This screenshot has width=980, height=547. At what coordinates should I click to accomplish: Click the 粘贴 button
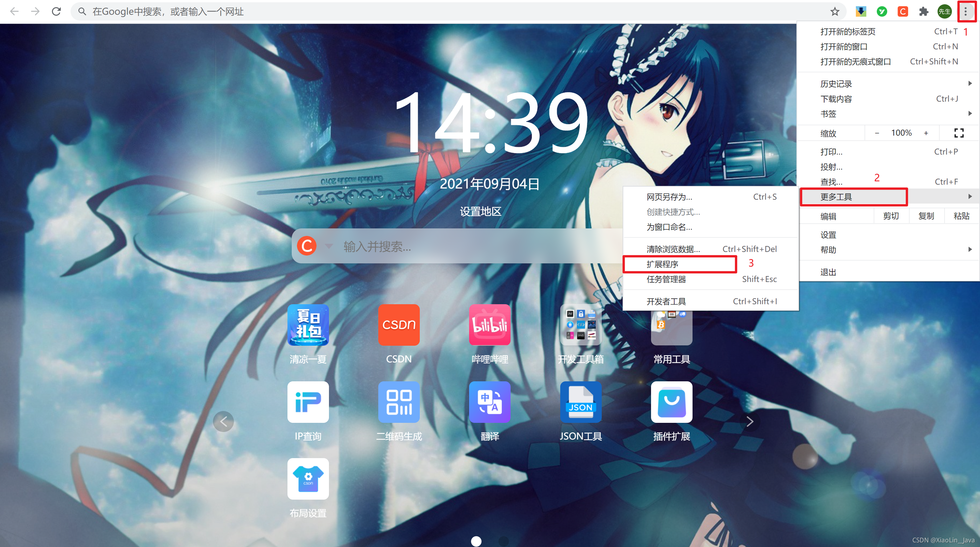pyautogui.click(x=961, y=216)
